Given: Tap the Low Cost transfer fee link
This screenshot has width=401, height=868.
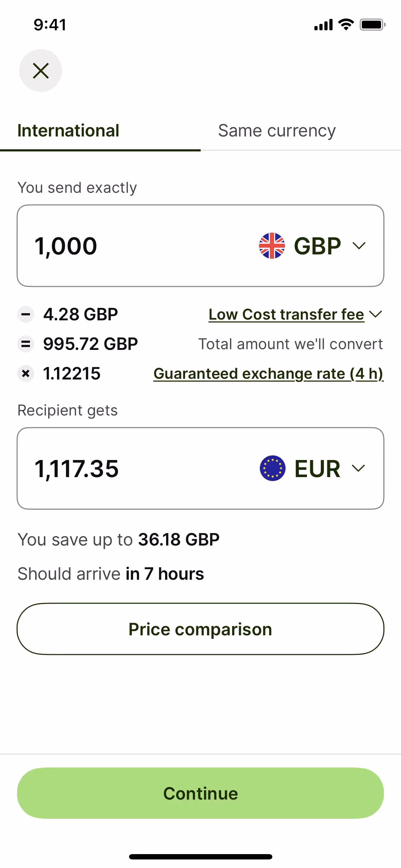Looking at the screenshot, I should pos(286,314).
